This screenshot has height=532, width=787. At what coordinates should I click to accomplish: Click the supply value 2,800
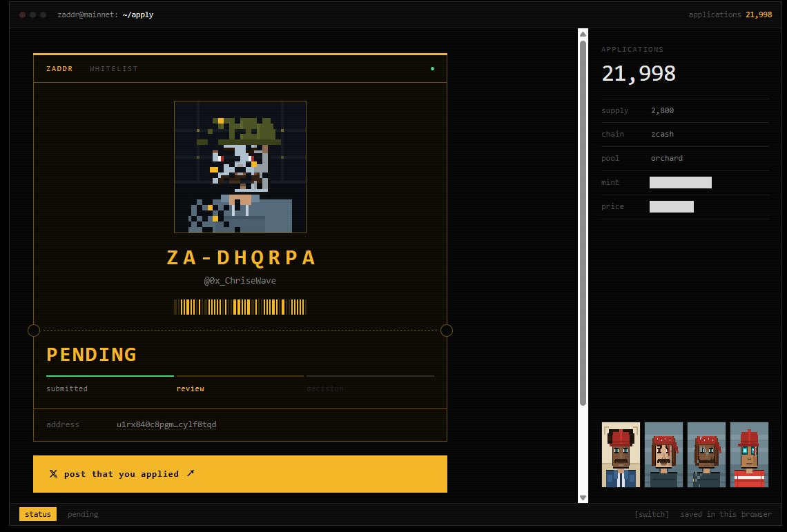coord(662,110)
